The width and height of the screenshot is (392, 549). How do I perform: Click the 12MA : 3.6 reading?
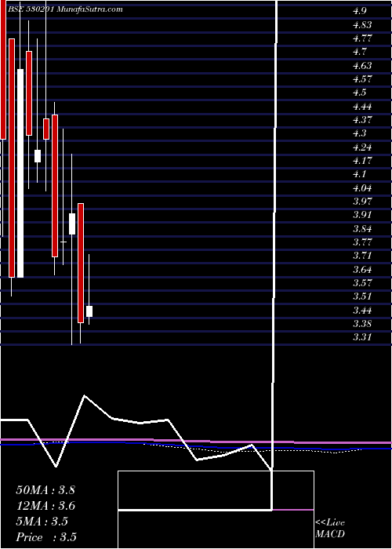[45, 506]
